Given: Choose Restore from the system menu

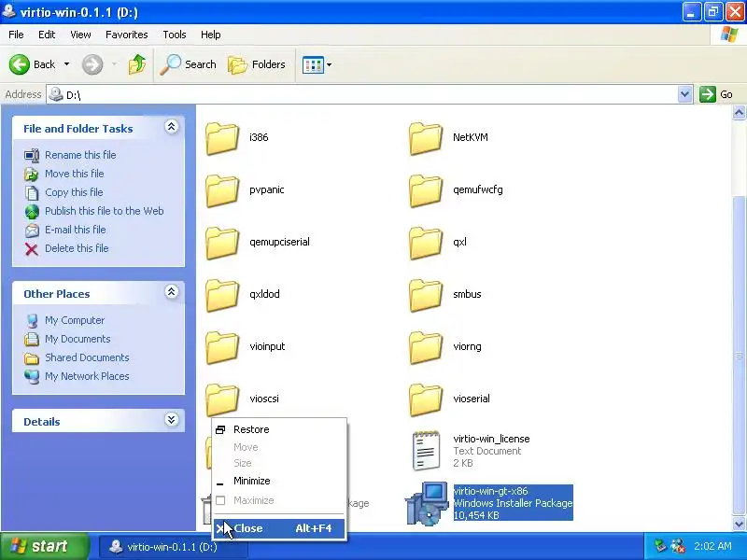Looking at the screenshot, I should point(279,429).
